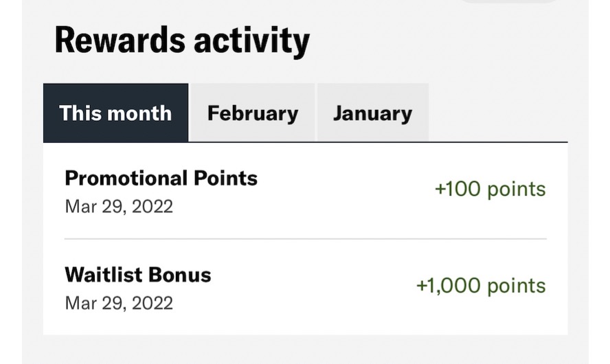
Task: Tap the partially visible pill button at top
Action: pyautogui.click(x=508, y=1)
